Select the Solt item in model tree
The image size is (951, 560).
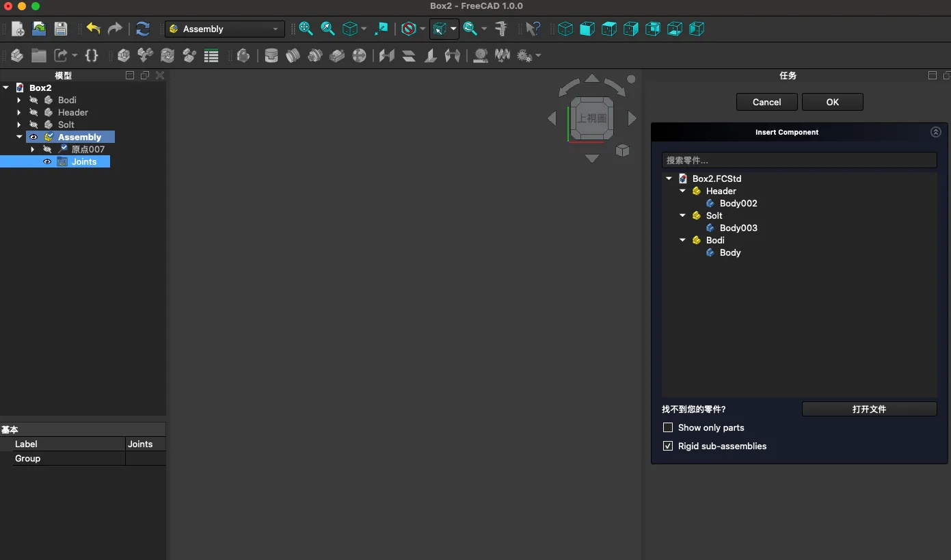point(66,124)
